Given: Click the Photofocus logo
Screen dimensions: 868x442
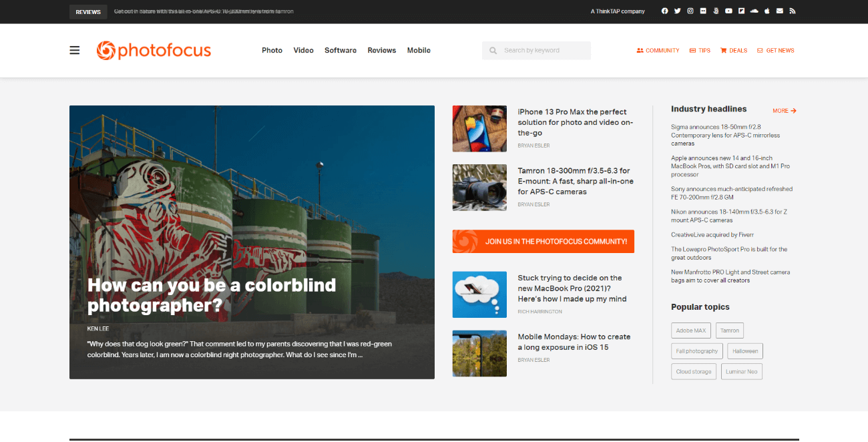Looking at the screenshot, I should click(x=154, y=51).
